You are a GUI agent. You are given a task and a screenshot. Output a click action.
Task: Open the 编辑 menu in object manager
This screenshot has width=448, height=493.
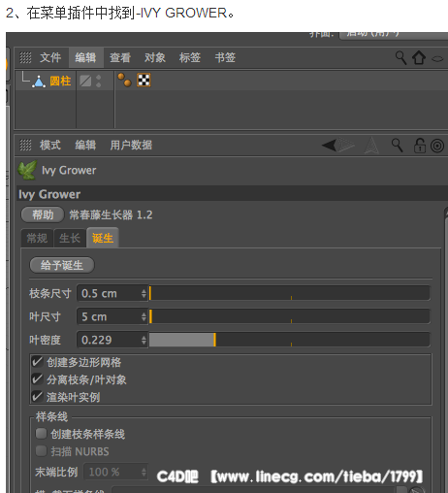click(x=85, y=57)
